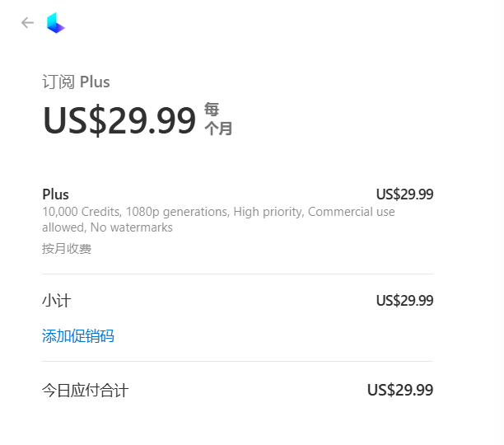This screenshot has height=445, width=504.
Task: Select the bold Plus plan name
Action: pyautogui.click(x=55, y=194)
